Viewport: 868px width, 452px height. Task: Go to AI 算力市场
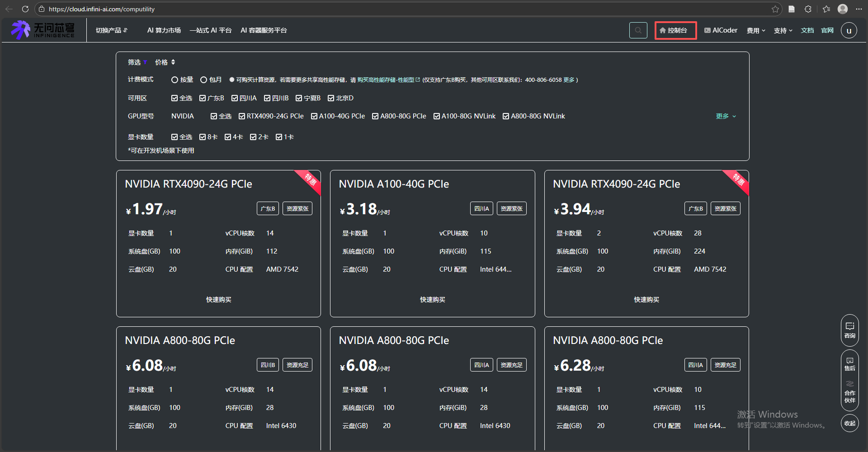(x=164, y=30)
